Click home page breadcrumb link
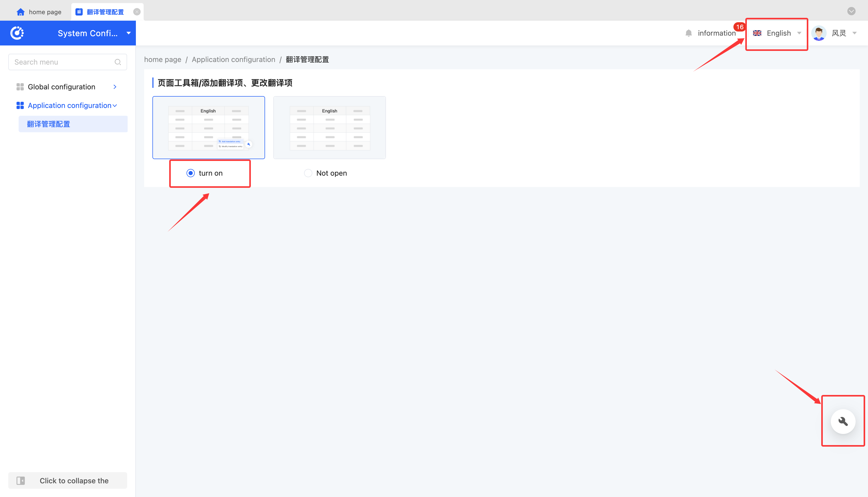 click(x=162, y=59)
